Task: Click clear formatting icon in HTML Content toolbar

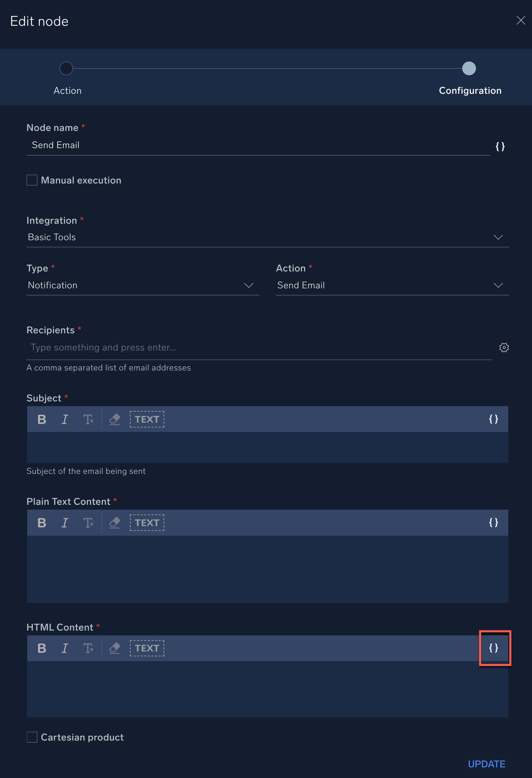Action: point(88,648)
